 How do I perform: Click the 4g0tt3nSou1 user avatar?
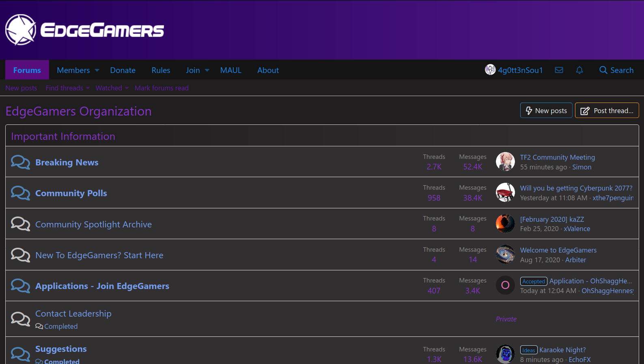tap(490, 70)
